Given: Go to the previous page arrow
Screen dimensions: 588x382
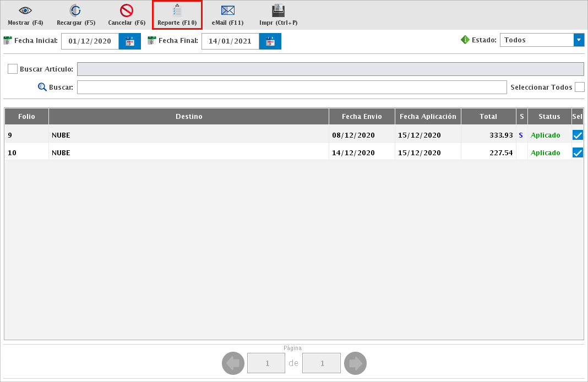Looking at the screenshot, I should coord(233,363).
